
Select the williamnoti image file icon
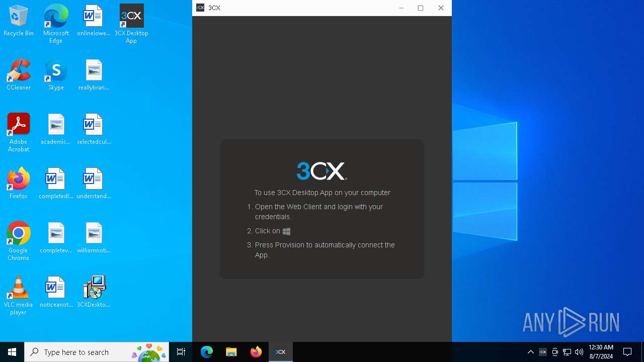(x=94, y=238)
